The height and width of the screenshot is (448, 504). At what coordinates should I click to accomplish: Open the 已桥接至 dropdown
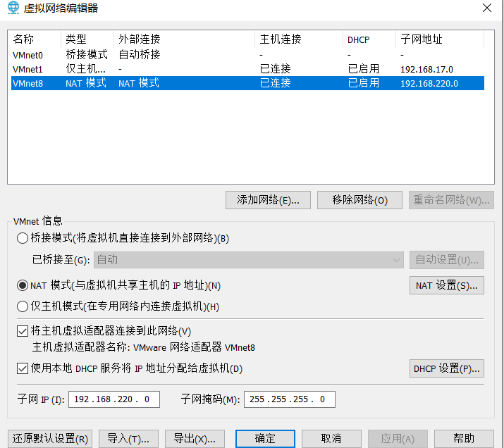(x=248, y=260)
